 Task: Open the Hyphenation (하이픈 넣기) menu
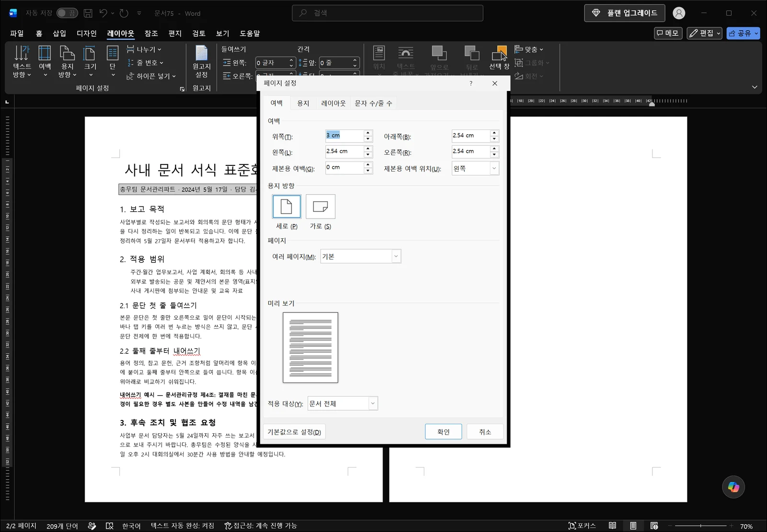151,76
